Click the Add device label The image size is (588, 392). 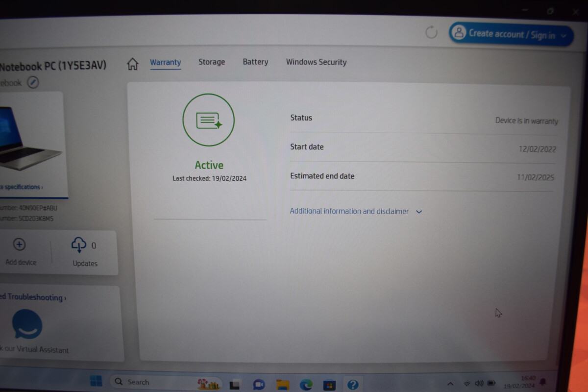click(x=21, y=262)
